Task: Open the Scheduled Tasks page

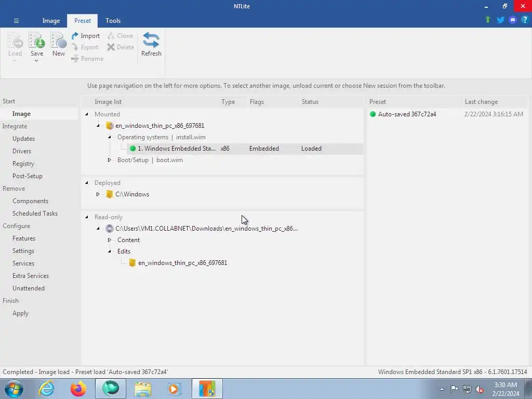Action: [x=35, y=214]
